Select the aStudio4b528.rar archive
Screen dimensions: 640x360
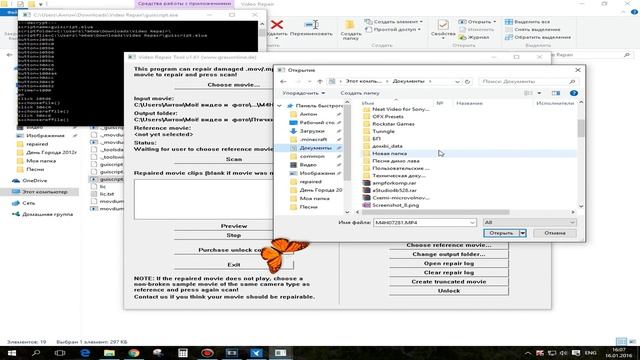click(389, 190)
